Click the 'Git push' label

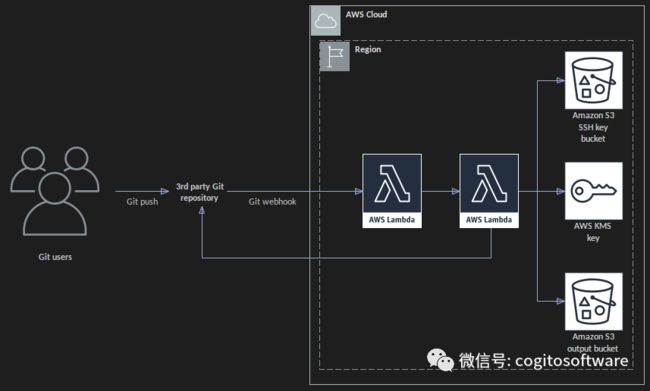tap(142, 202)
